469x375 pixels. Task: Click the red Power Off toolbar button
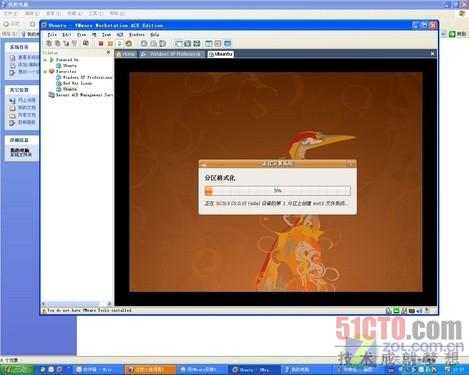pyautogui.click(x=101, y=44)
